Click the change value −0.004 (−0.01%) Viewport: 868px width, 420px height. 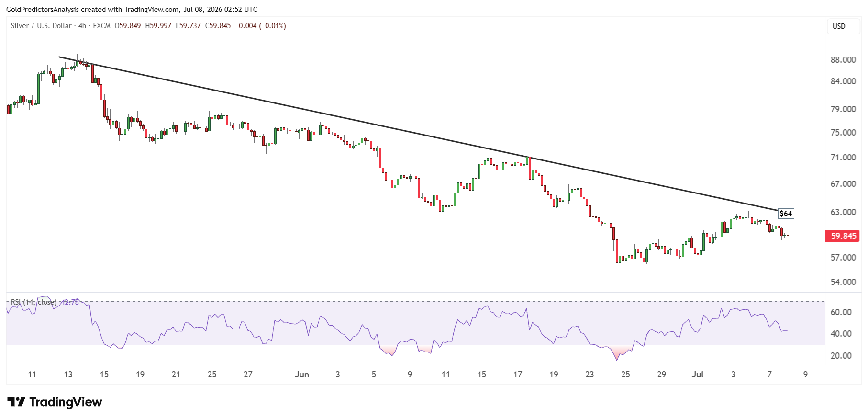point(261,26)
